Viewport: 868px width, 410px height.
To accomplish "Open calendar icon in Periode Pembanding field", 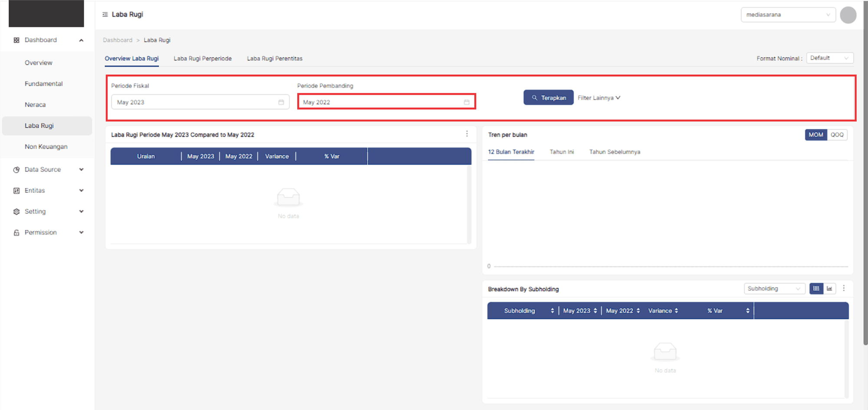I will click(x=467, y=102).
